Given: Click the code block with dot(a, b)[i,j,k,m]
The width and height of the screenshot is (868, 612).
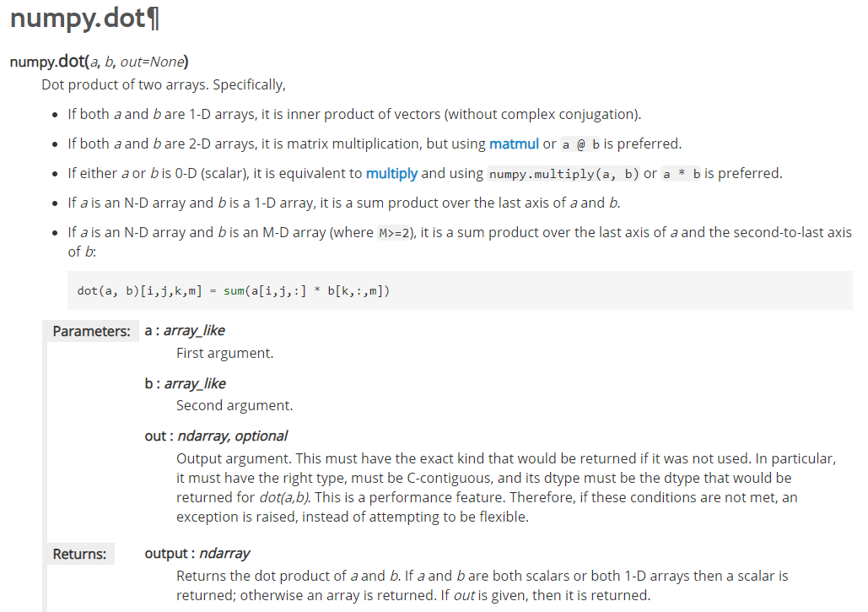Looking at the screenshot, I should (460, 290).
